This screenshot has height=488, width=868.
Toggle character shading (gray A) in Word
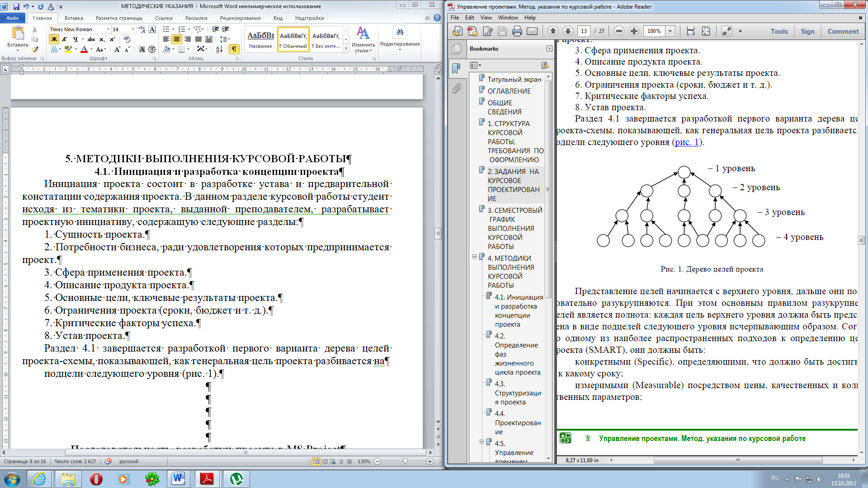point(142,49)
